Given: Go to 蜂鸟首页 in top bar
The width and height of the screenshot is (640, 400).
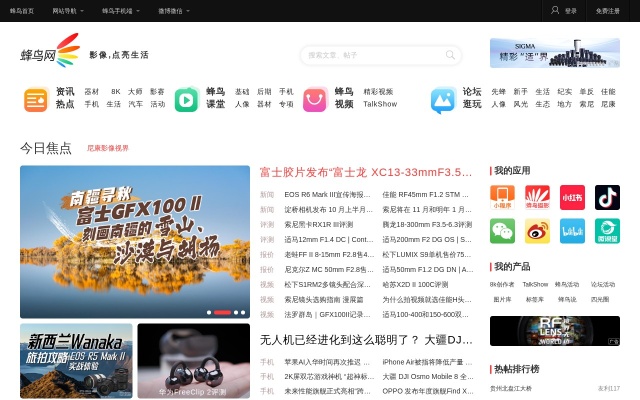Looking at the screenshot, I should coord(22,11).
